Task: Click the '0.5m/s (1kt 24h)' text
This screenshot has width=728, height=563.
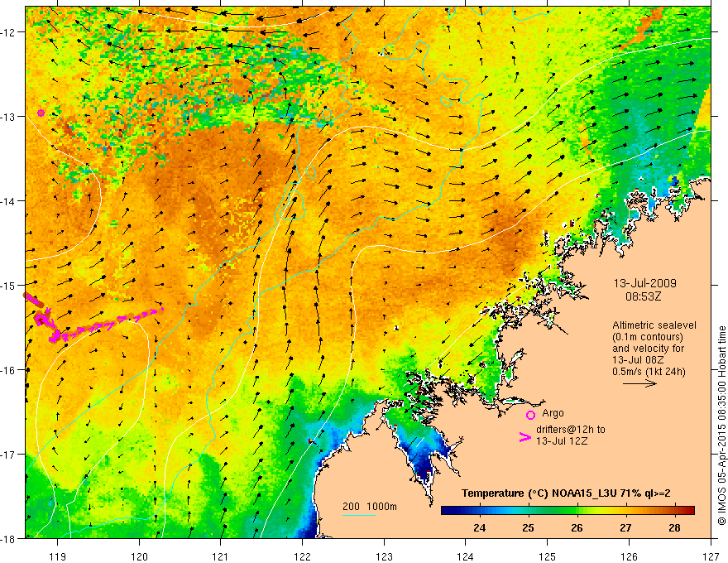Action: pos(649,372)
